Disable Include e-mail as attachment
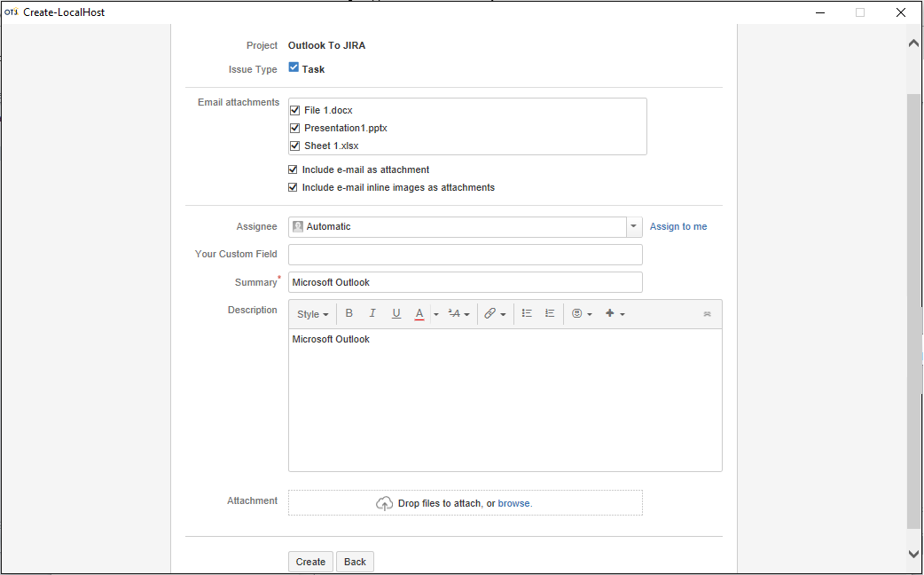The width and height of the screenshot is (924, 575). [294, 169]
